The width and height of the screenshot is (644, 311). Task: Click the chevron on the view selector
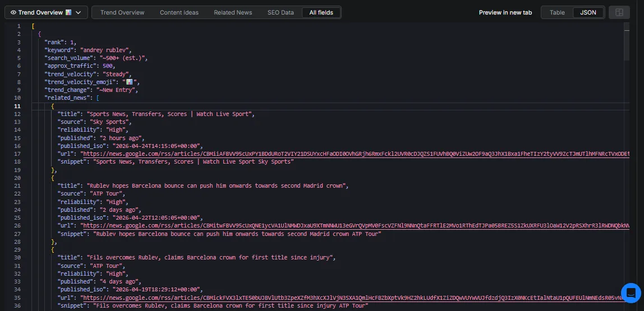pyautogui.click(x=79, y=13)
